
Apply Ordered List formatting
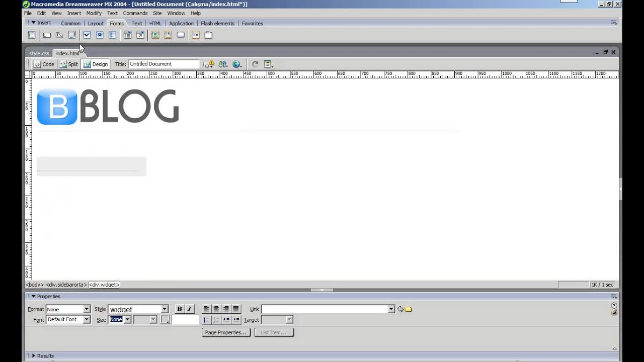pyautogui.click(x=216, y=320)
